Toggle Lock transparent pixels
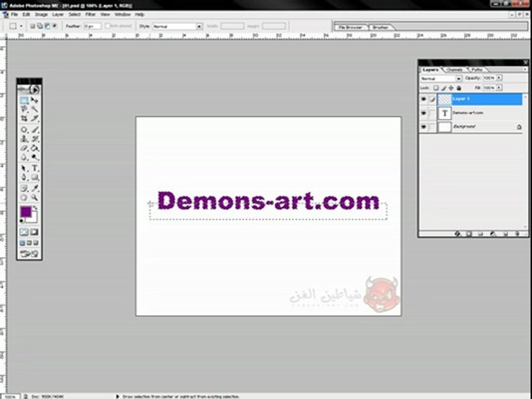 click(436, 88)
